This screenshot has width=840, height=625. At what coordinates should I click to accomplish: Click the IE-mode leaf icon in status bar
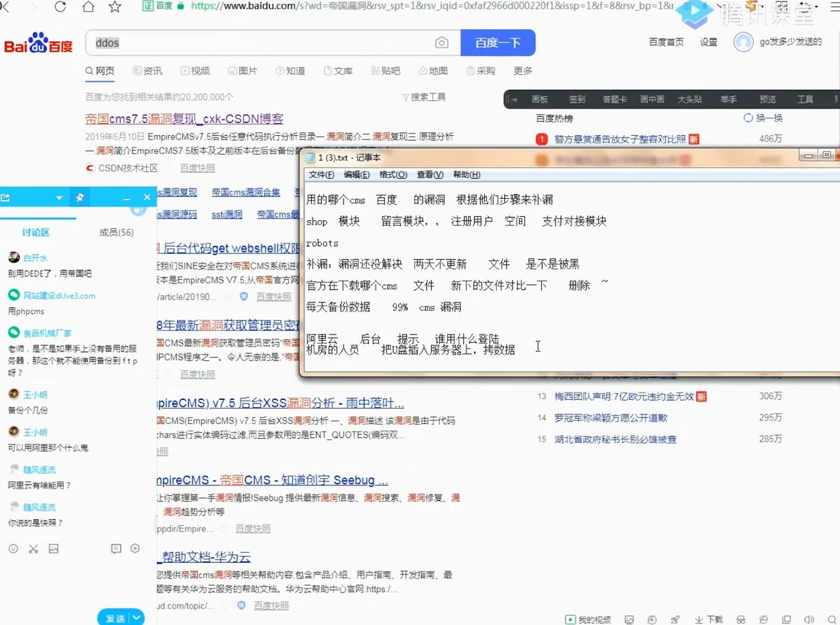764,620
